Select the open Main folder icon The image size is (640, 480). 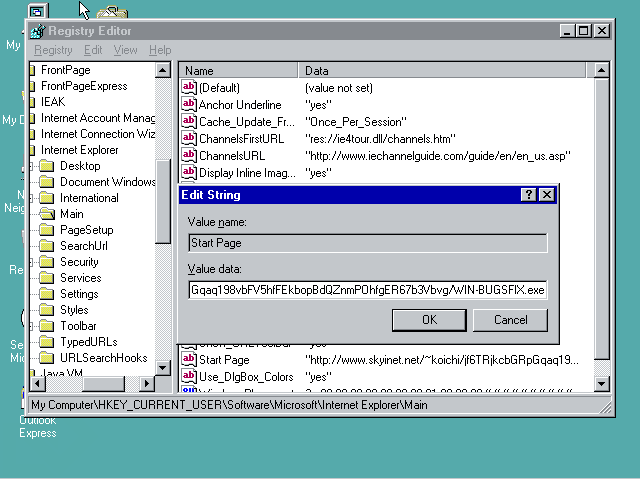click(47, 214)
